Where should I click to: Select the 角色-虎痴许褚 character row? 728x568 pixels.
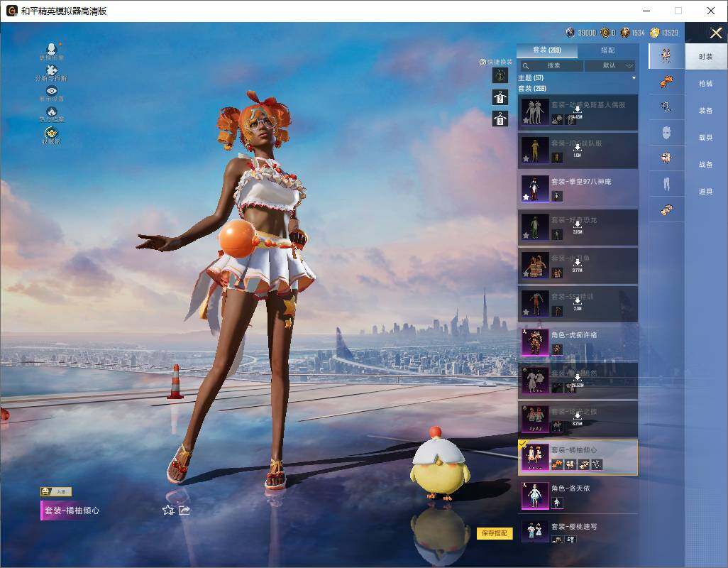pyautogui.click(x=578, y=342)
